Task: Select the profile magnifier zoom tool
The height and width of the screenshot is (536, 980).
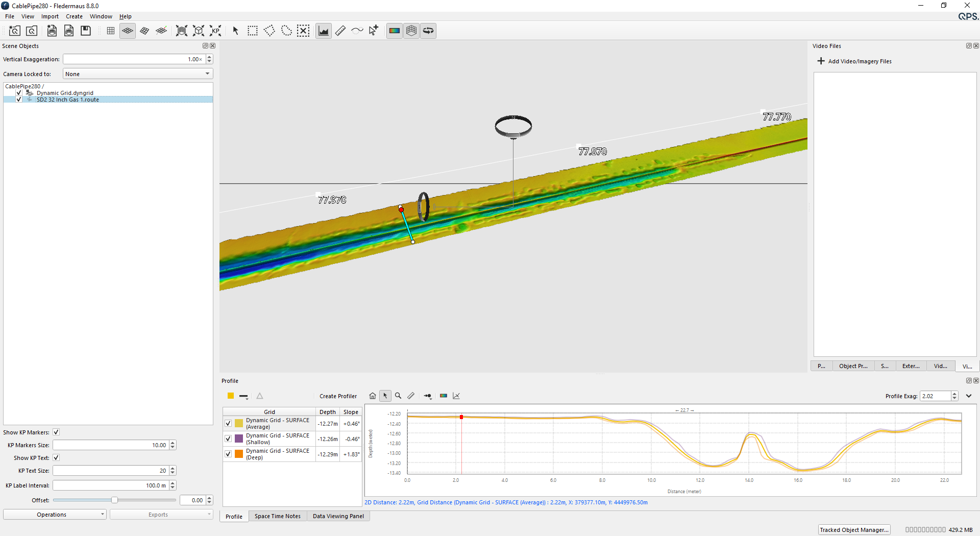Action: (398, 396)
